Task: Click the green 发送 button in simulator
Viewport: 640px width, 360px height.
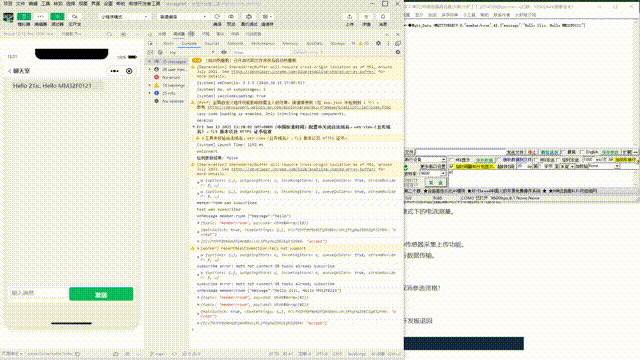Action: (101, 294)
